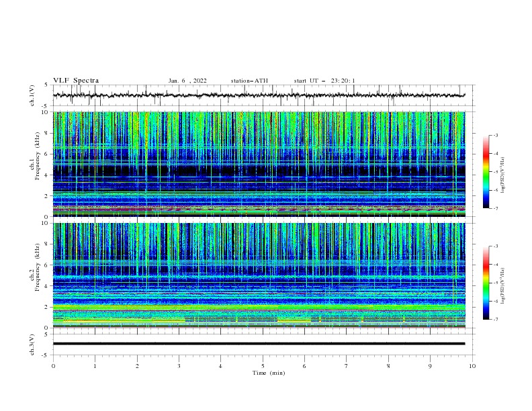Click the ch.1 "Frequency (kHz)" axis label
Viewport: 532px width, 411px height.
(38, 156)
